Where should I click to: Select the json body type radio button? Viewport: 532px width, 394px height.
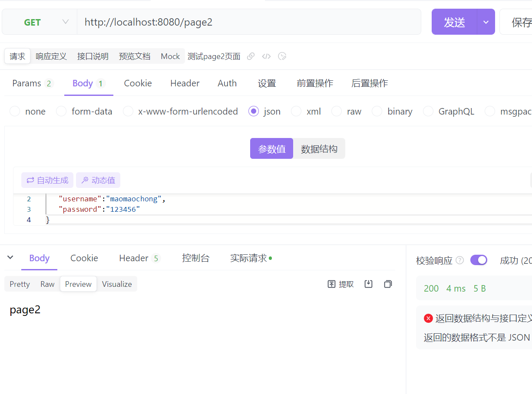(x=253, y=111)
